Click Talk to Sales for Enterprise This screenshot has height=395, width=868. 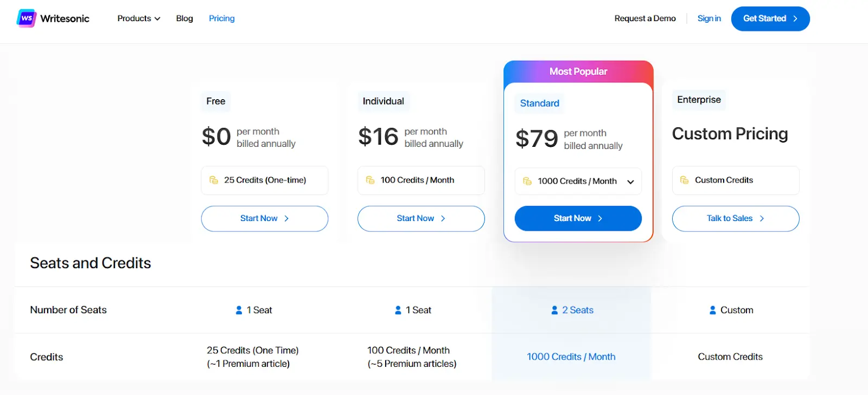(x=736, y=218)
